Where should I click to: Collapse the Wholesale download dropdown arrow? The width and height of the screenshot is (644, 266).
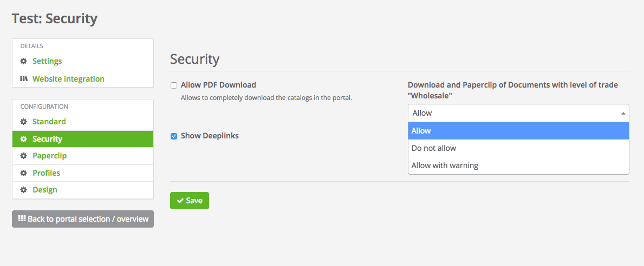coord(623,114)
